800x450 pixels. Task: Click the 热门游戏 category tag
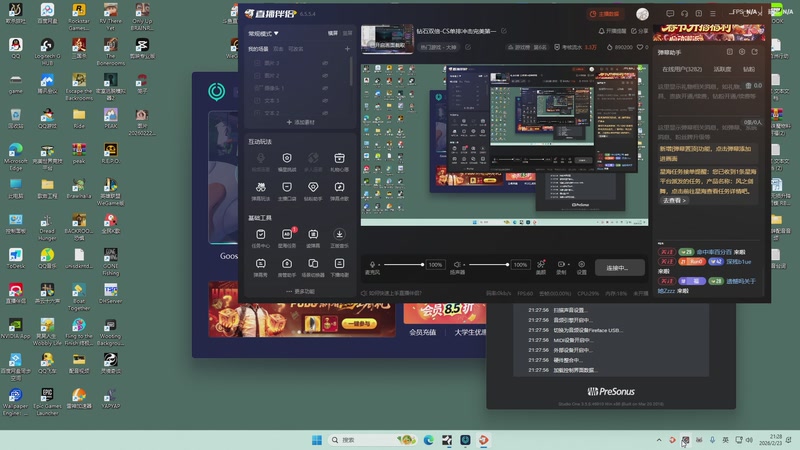click(438, 47)
